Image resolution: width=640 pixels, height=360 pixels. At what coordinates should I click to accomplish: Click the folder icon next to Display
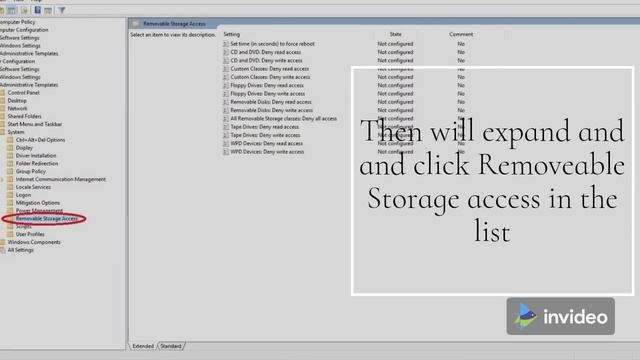click(10, 148)
